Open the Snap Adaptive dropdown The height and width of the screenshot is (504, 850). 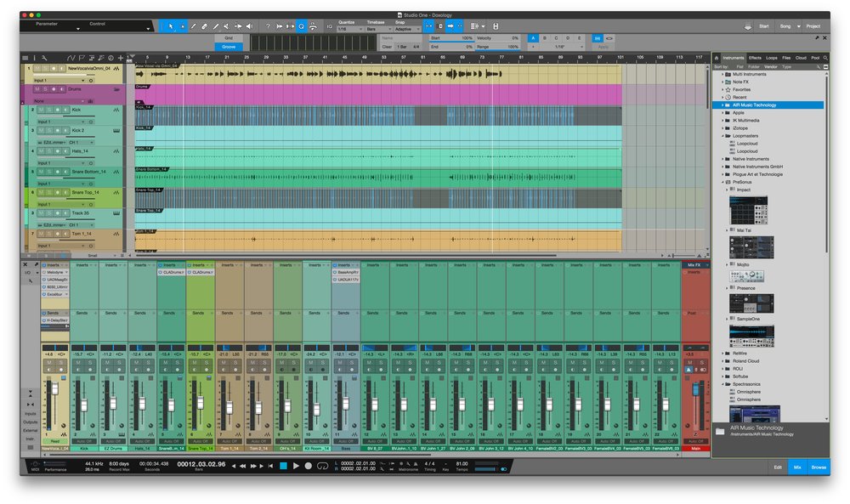click(x=405, y=29)
